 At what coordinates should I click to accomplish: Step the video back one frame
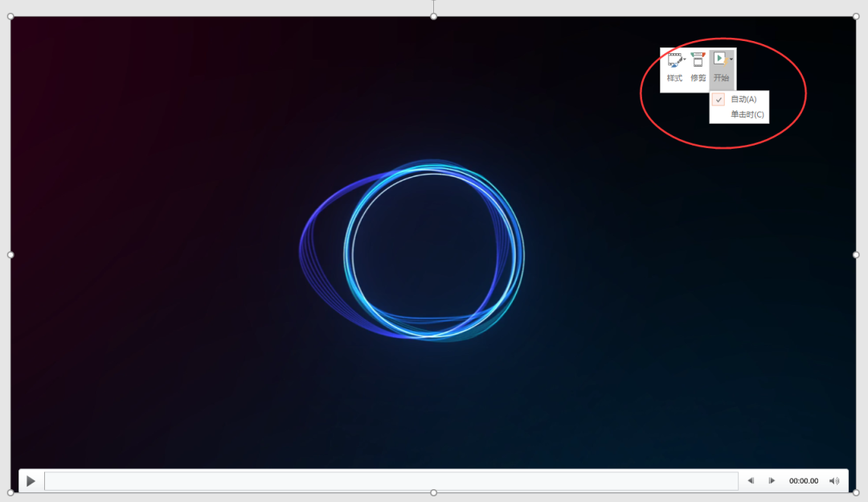[751, 481]
